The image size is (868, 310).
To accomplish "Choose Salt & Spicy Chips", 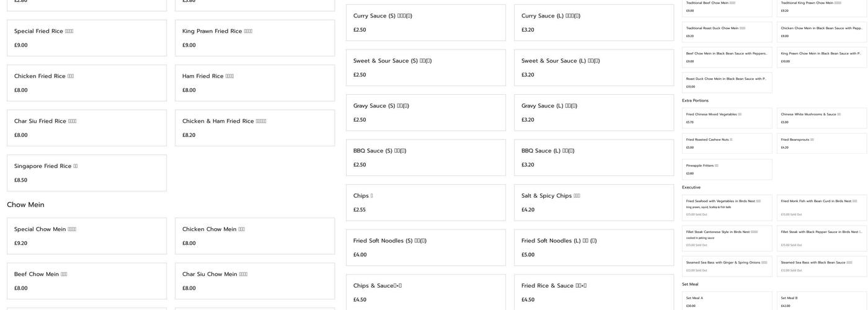I will pyautogui.click(x=594, y=202).
